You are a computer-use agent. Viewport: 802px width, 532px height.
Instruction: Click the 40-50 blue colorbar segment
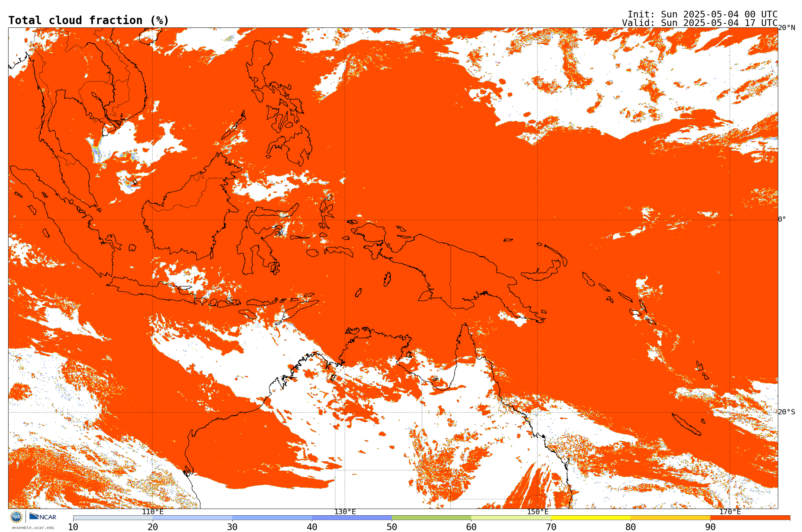click(352, 518)
